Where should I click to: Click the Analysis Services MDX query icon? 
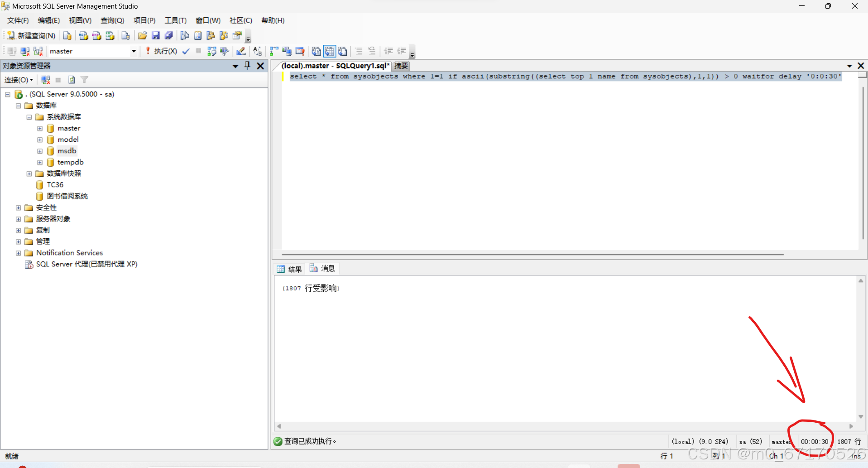(84, 35)
